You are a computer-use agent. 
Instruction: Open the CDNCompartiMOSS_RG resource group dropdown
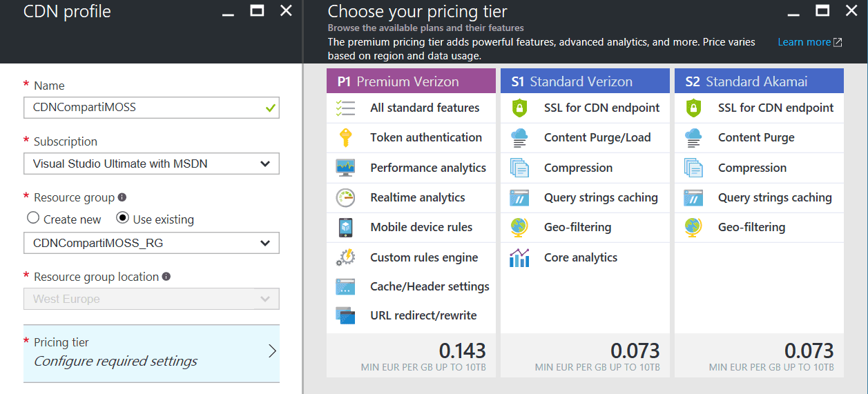click(x=151, y=243)
